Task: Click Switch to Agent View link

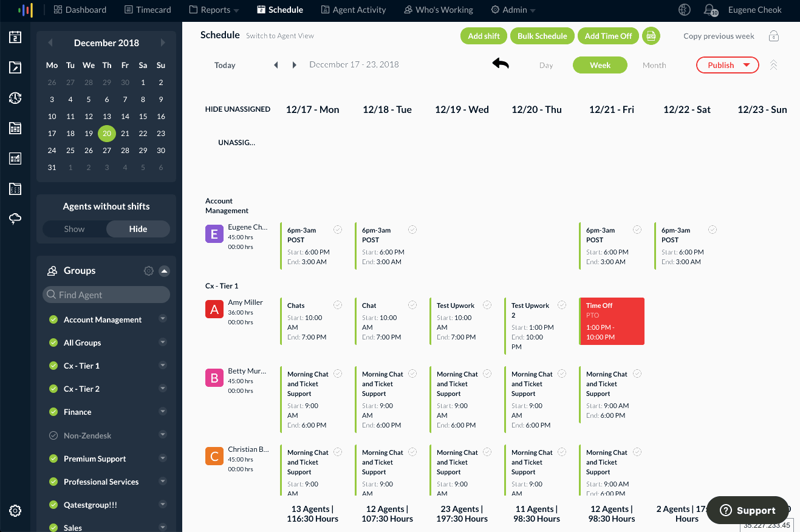Action: [280, 36]
